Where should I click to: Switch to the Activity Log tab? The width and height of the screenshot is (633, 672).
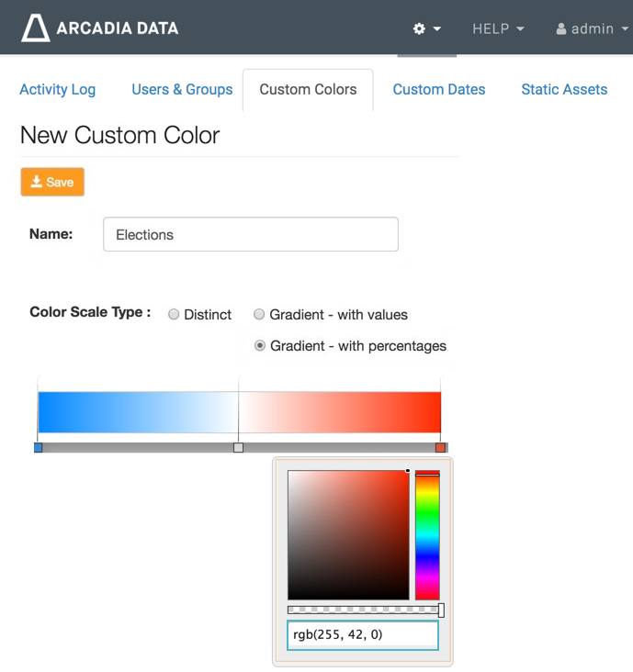click(x=57, y=89)
